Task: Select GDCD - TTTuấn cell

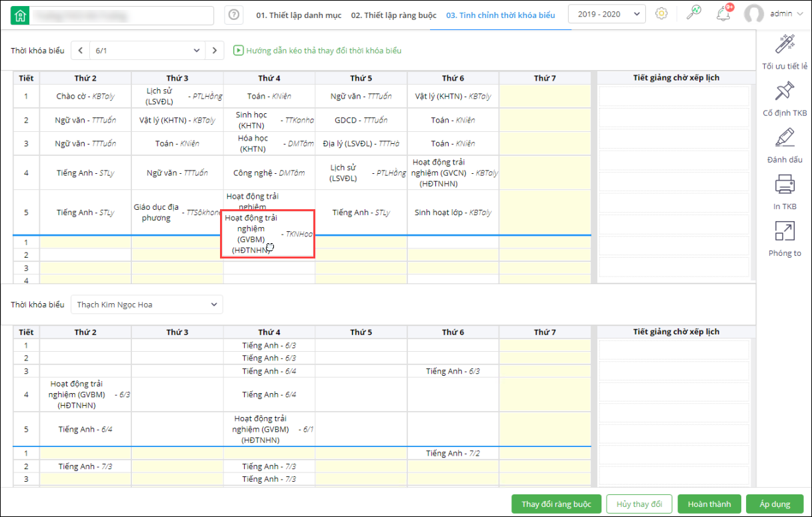Action: 361,120
